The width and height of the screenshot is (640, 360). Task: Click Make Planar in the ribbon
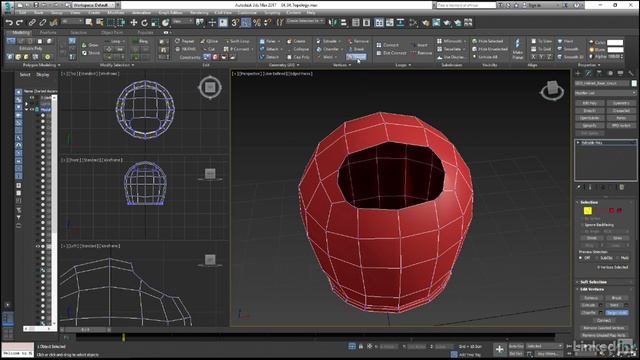click(x=518, y=49)
